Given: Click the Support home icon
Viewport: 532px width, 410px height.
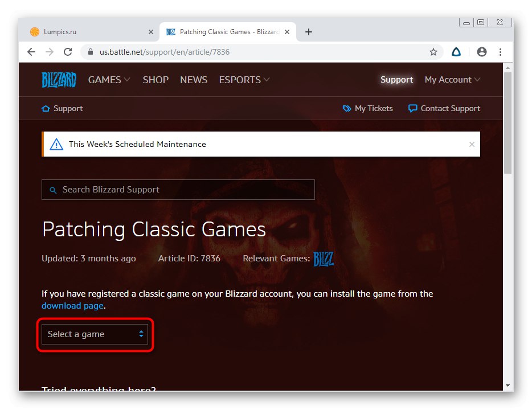Looking at the screenshot, I should (x=46, y=109).
